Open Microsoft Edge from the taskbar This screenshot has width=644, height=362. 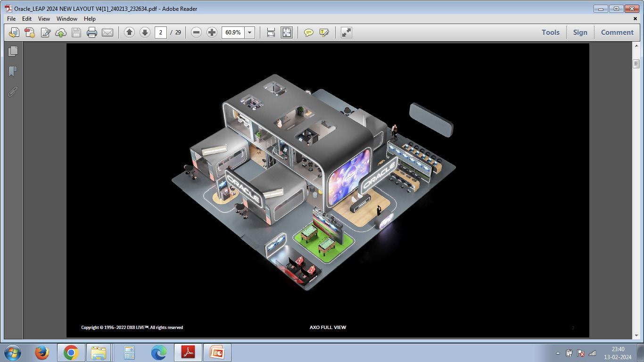click(x=159, y=353)
